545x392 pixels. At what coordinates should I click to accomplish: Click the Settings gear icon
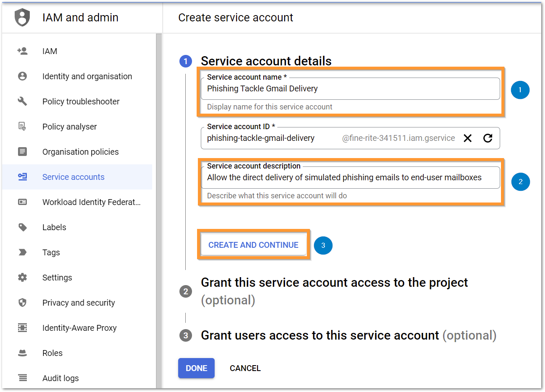[x=22, y=278]
